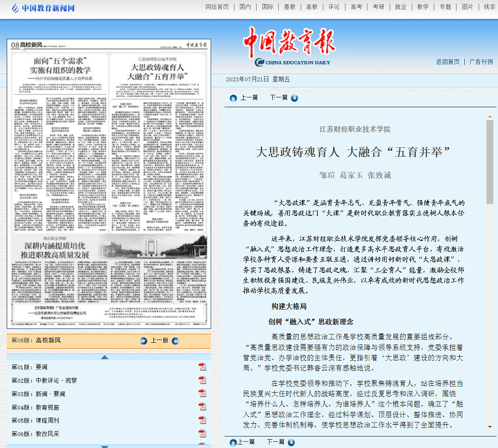Open 图片 in the top navigation
Screen dimensions: 498x448
pyautogui.click(x=468, y=7)
